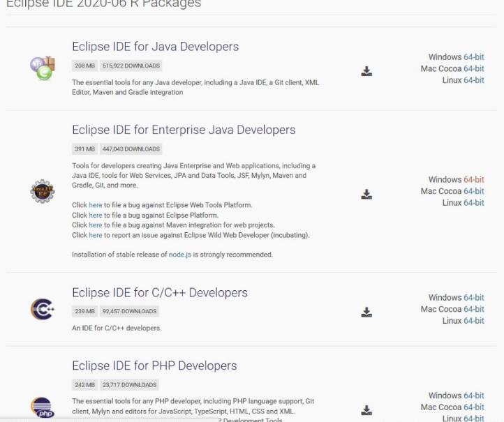The height and width of the screenshot is (422, 504).
Task: Click 'here' link for Wild Web Developer issue
Action: click(96, 235)
